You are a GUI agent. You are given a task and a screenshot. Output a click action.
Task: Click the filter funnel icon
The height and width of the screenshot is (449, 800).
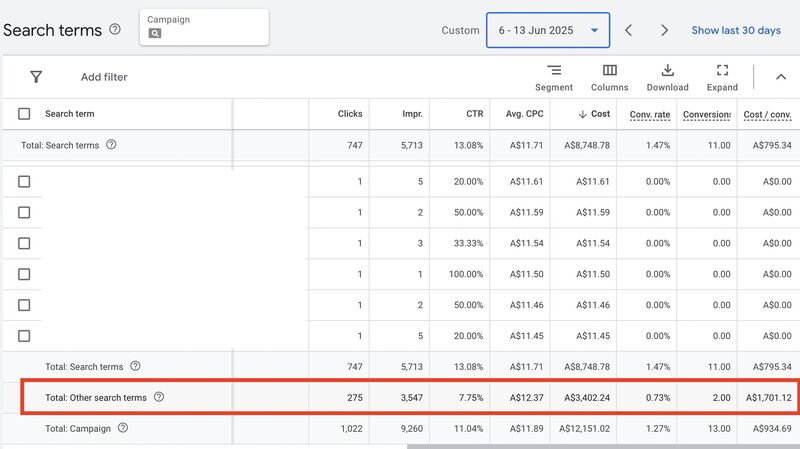tap(36, 77)
